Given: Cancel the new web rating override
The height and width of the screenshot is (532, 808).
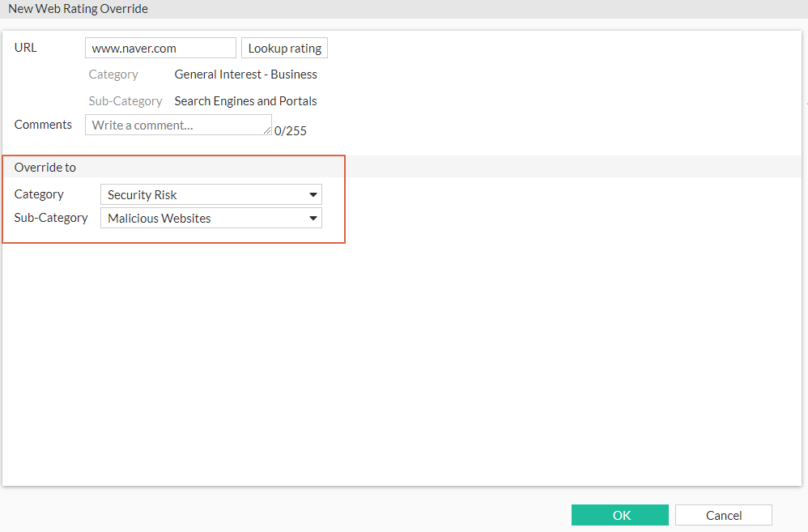Looking at the screenshot, I should pos(723,515).
